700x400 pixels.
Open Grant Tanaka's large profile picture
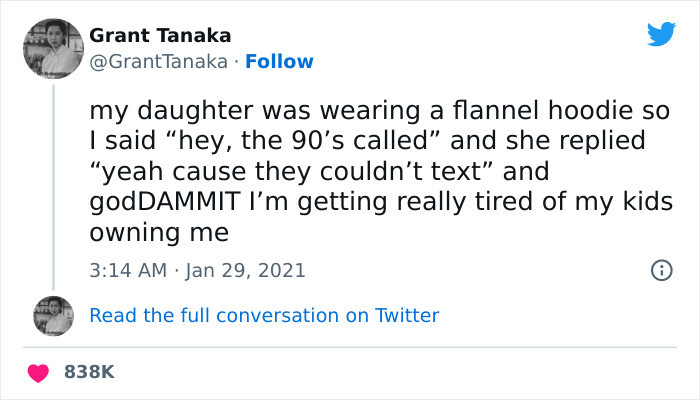coord(52,49)
